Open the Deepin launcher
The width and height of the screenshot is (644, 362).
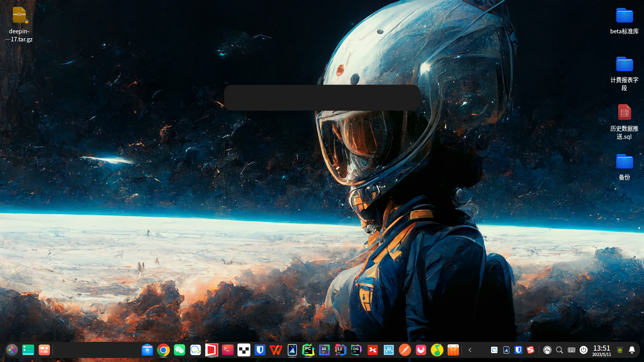pyautogui.click(x=12, y=350)
